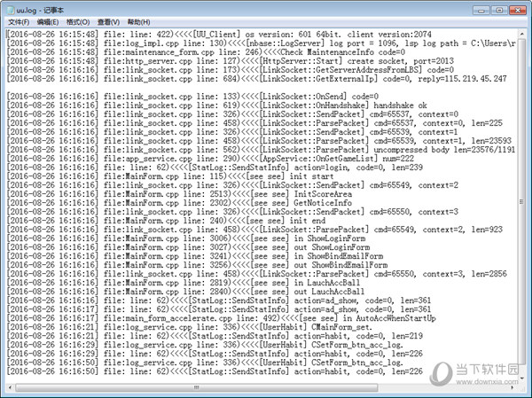Viewport: 532px width, 398px height.
Task: Open the 编辑(E) menu
Action: pyautogui.click(x=49, y=21)
